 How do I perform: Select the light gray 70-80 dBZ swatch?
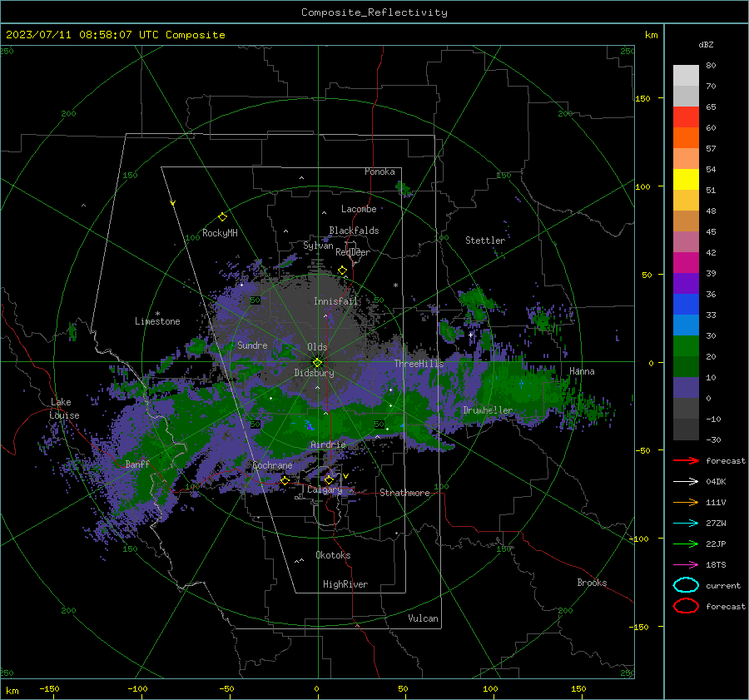[686, 76]
